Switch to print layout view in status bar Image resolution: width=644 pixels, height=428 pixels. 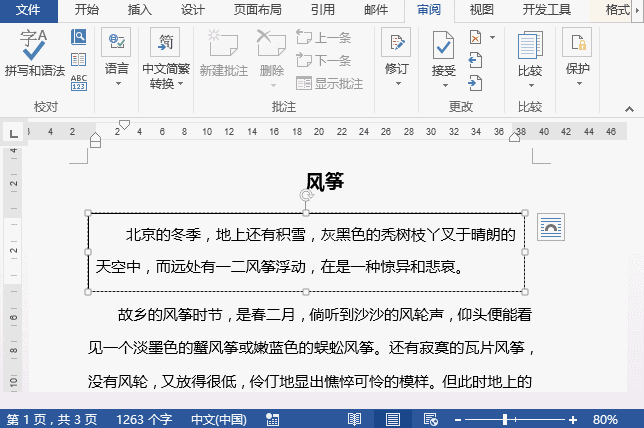(x=393, y=418)
